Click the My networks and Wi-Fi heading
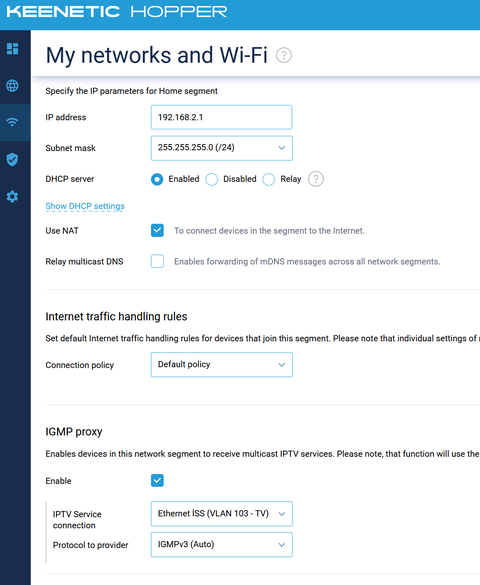Image resolution: width=480 pixels, height=585 pixels. (157, 55)
